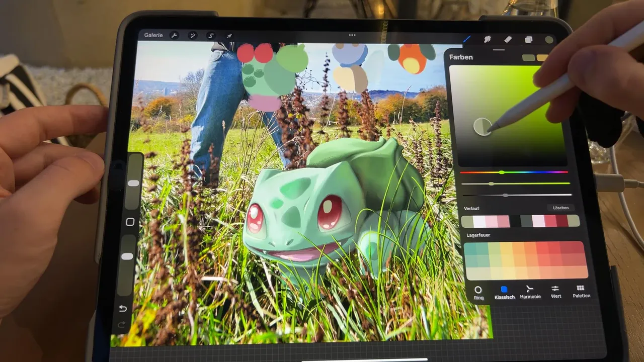
Task: Click the rainbow hue slider
Action: [515, 172]
